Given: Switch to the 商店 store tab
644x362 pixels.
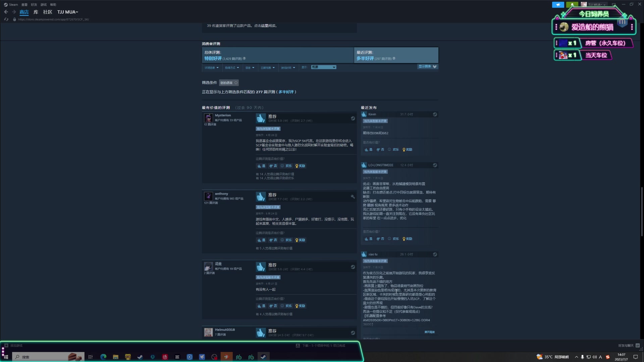Looking at the screenshot, I should [24, 12].
